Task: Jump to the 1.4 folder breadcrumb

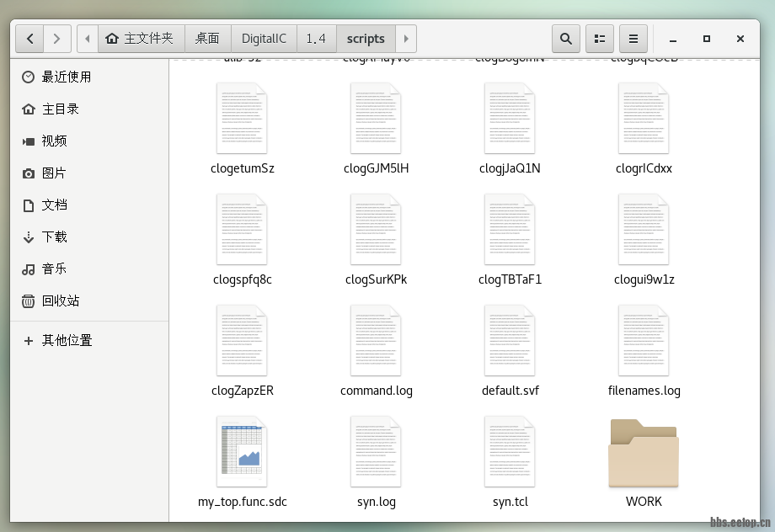Action: point(316,39)
